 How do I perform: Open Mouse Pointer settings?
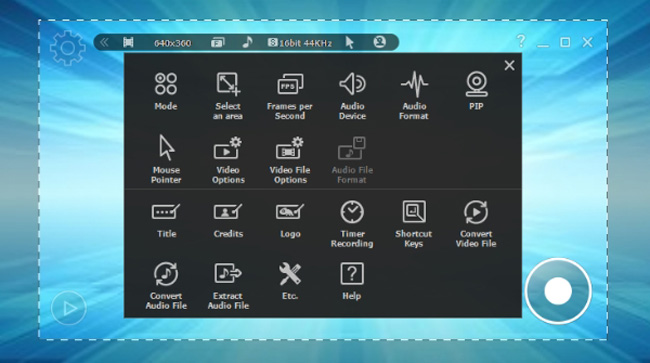click(x=166, y=160)
